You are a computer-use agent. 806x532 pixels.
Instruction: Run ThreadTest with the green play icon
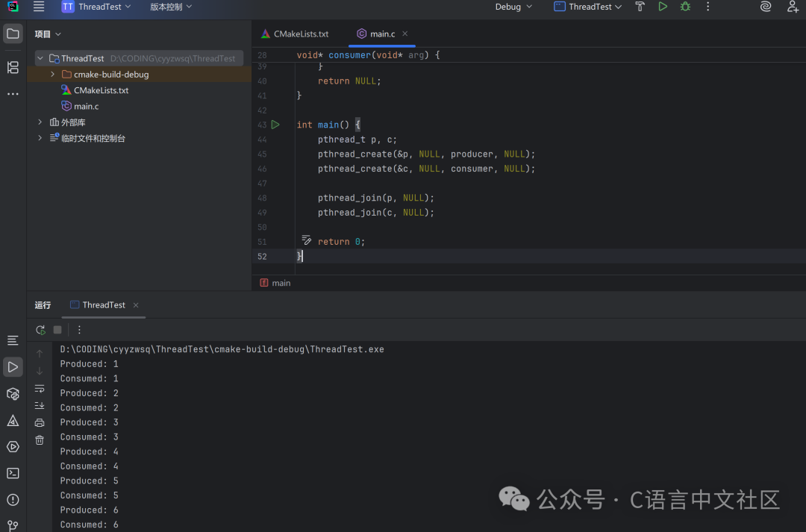click(663, 7)
